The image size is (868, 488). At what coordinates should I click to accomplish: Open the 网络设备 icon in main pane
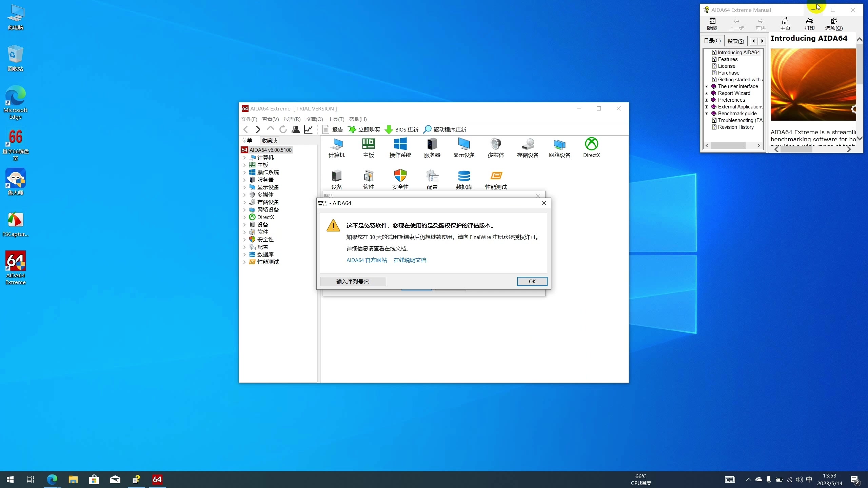559,148
